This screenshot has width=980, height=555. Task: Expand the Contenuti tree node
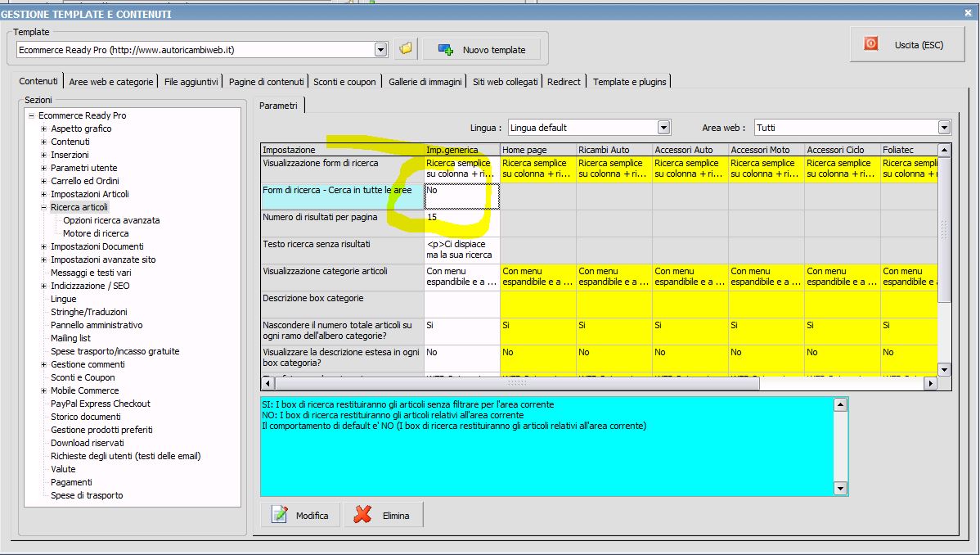(43, 142)
